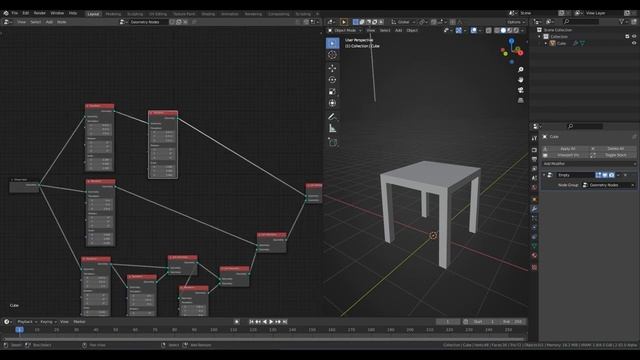Open the View Layer properties tab
Screen dimensions: 640x360
tap(534, 169)
